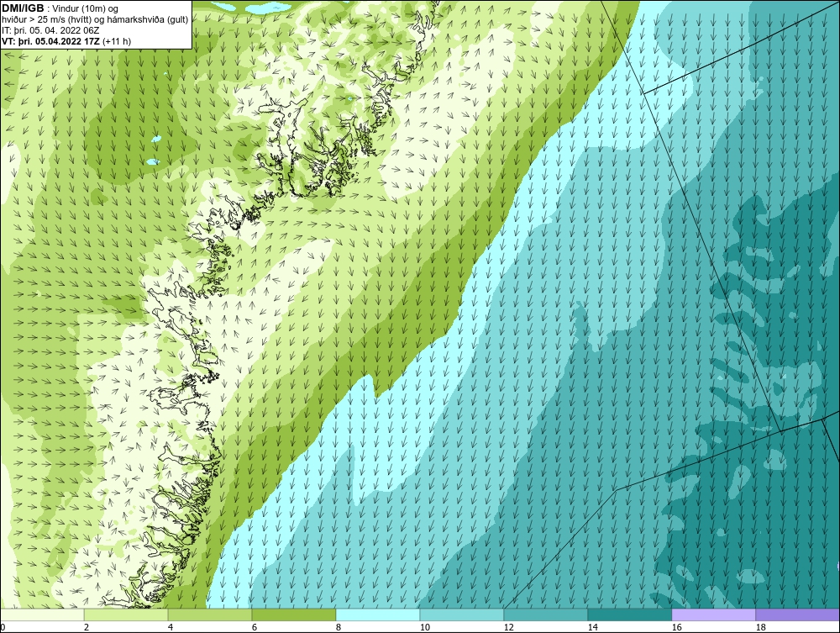Click the legend value label 4

point(171,627)
